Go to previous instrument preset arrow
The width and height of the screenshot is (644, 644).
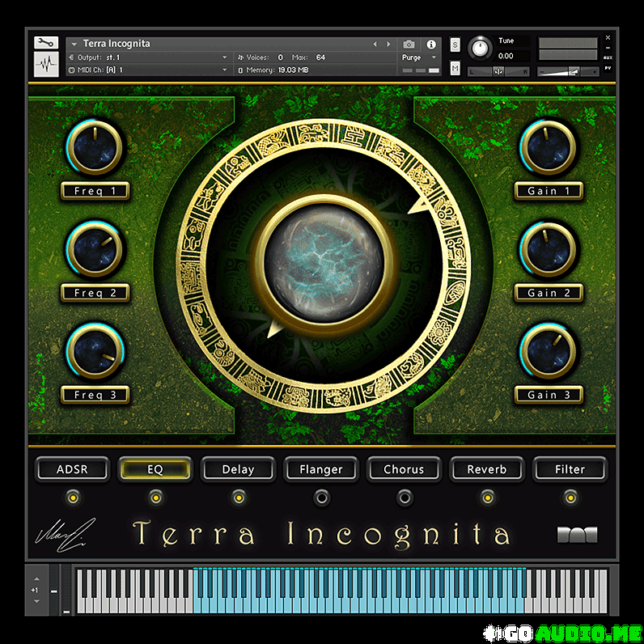[375, 44]
